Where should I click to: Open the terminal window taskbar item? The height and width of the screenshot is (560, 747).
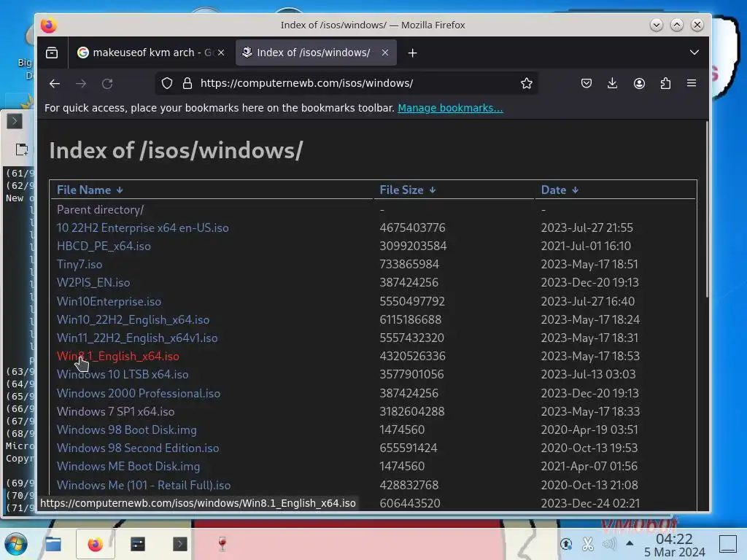[138, 544]
